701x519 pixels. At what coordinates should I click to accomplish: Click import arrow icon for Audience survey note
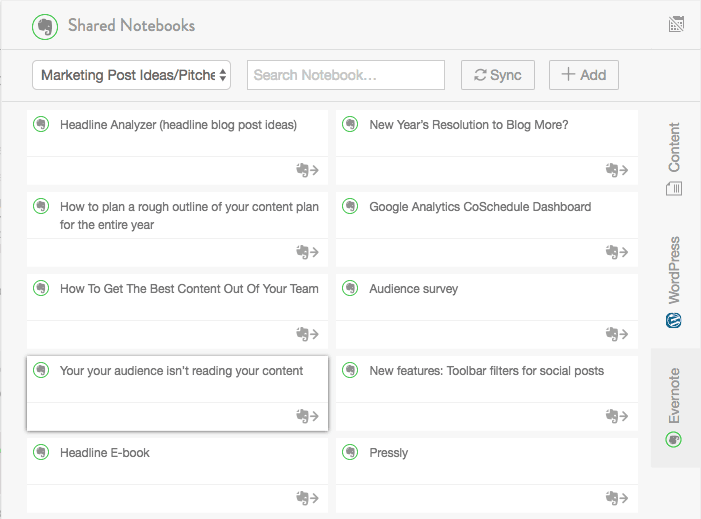[x=617, y=334]
